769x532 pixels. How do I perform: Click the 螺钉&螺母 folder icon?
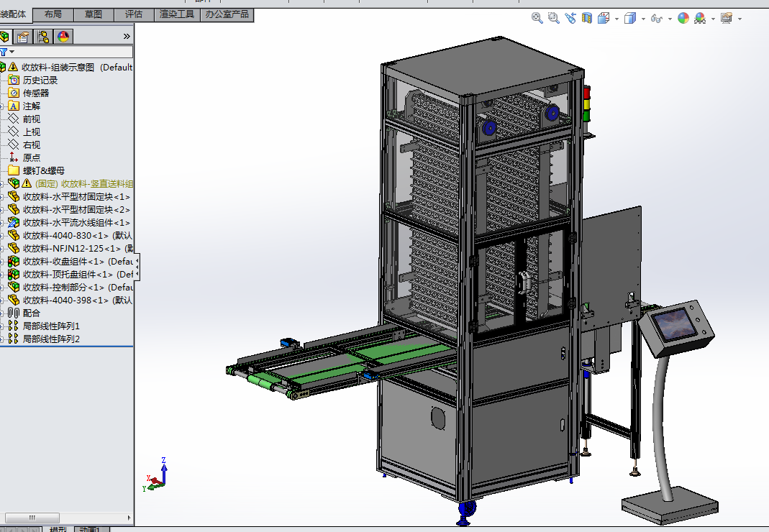pos(14,170)
